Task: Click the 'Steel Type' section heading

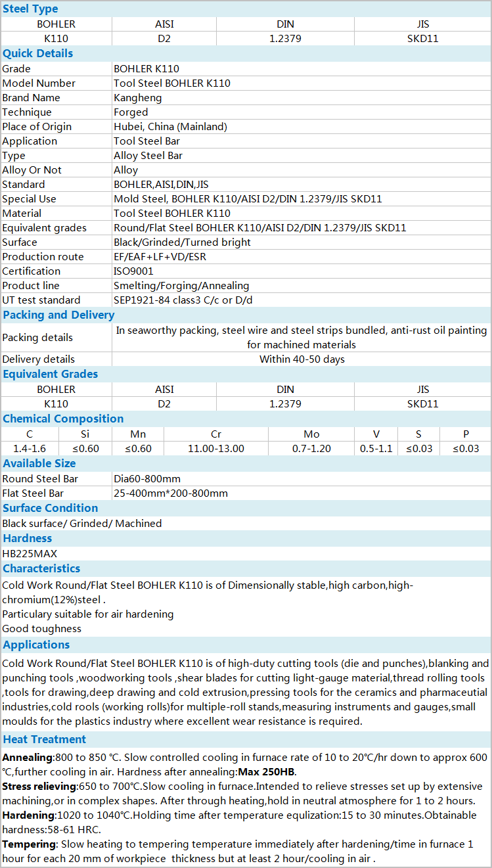Action: pos(30,9)
